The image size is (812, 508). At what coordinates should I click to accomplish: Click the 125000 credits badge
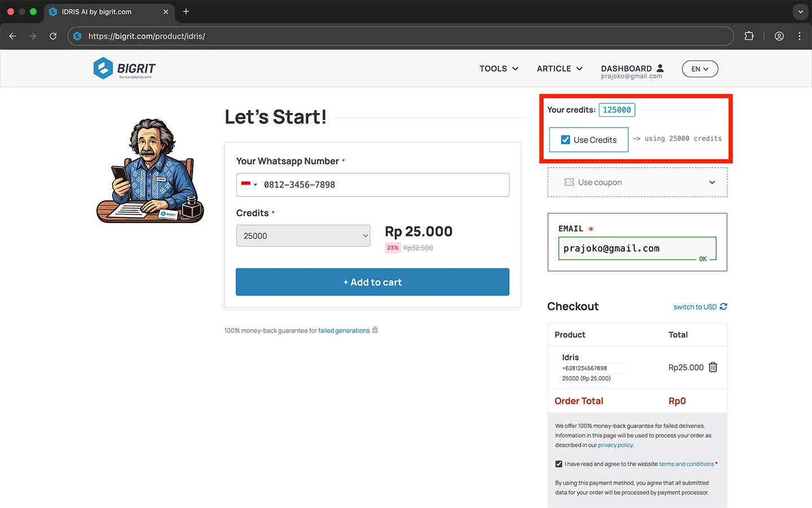point(617,110)
